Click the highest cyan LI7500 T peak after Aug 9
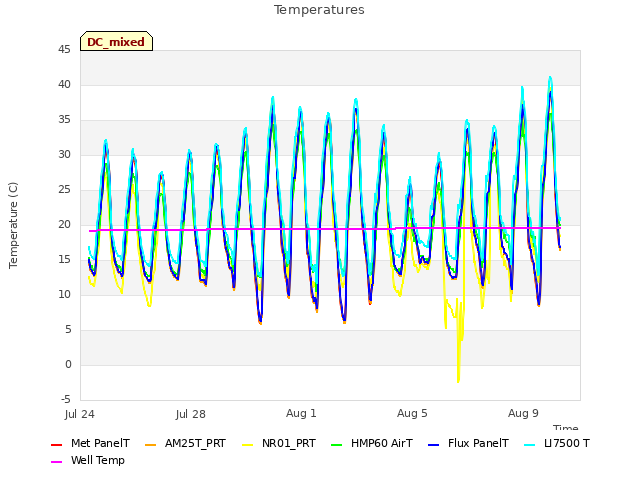The width and height of the screenshot is (640, 480). point(550,78)
